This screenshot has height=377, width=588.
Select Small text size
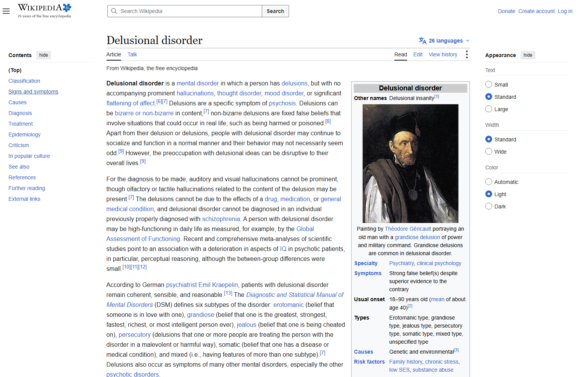click(489, 85)
